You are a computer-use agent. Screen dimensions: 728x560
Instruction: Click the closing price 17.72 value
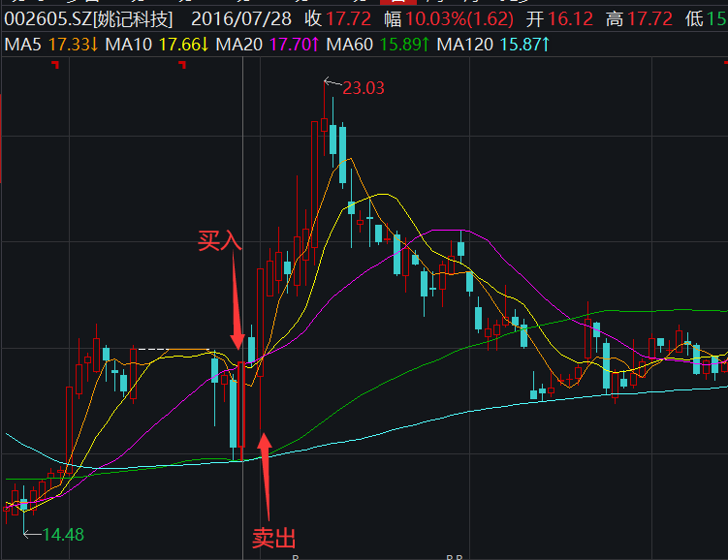click(349, 18)
